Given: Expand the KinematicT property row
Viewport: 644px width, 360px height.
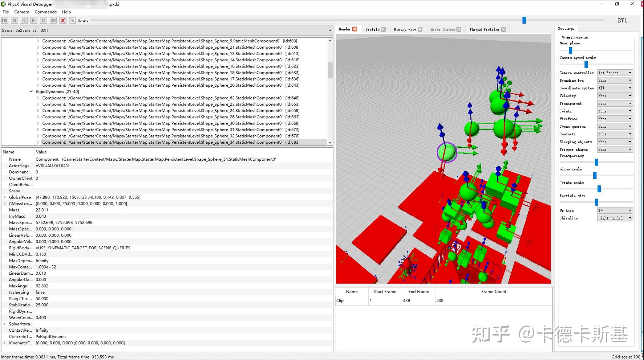Looking at the screenshot, I should click(4, 343).
